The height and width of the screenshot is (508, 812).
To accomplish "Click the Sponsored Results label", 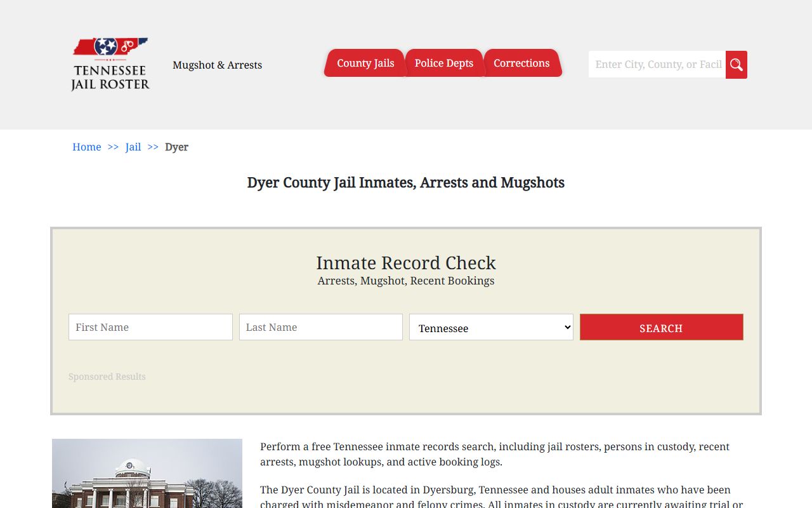I will click(x=107, y=377).
